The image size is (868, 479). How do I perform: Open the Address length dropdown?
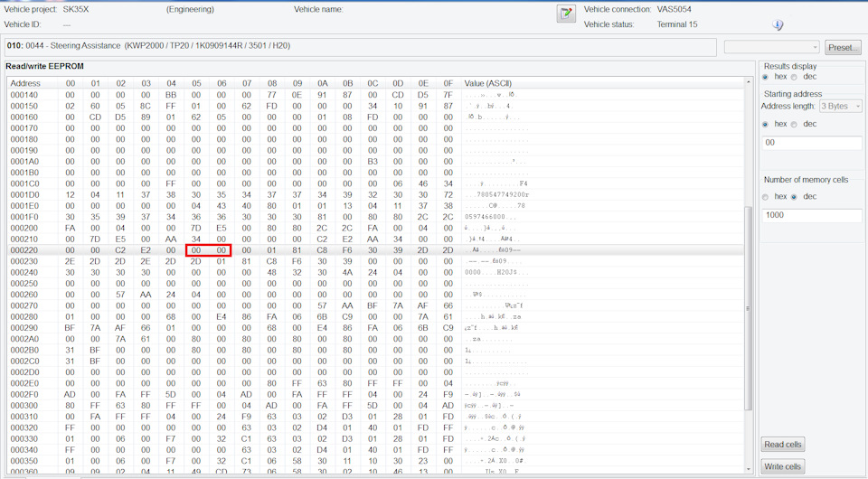pos(841,107)
